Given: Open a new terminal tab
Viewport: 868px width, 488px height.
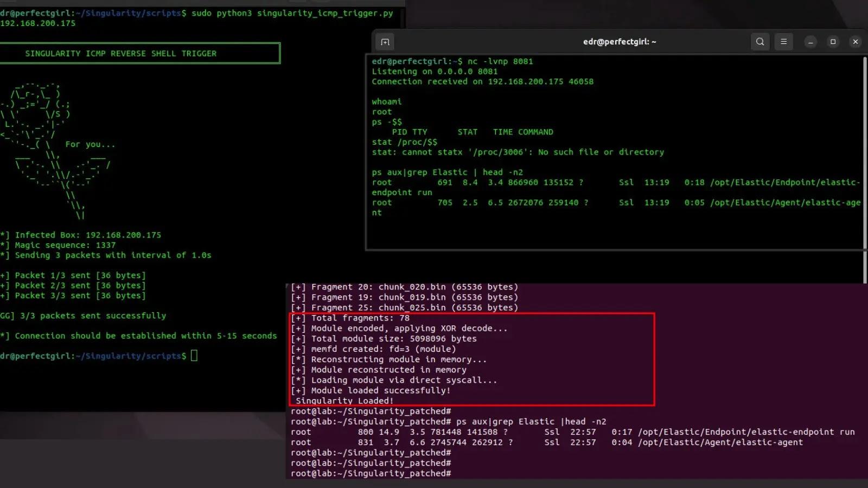Looking at the screenshot, I should point(385,42).
